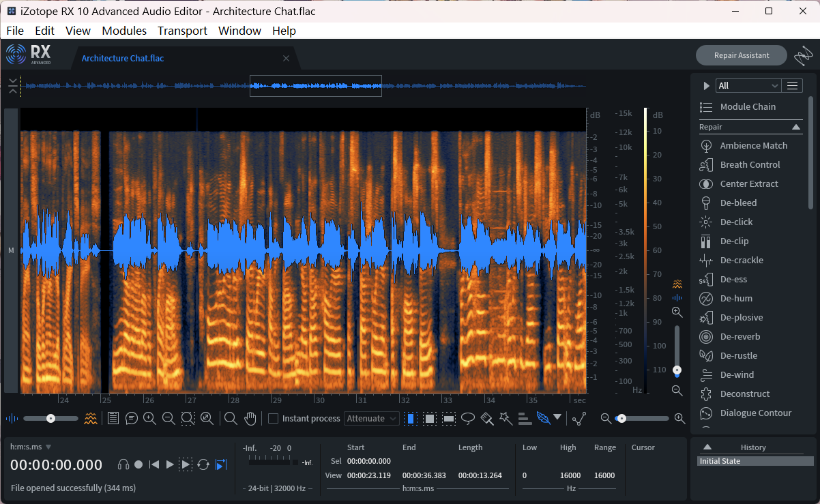This screenshot has height=504, width=820.
Task: Open the h:m:s.ms time format dropdown
Action: (31, 447)
